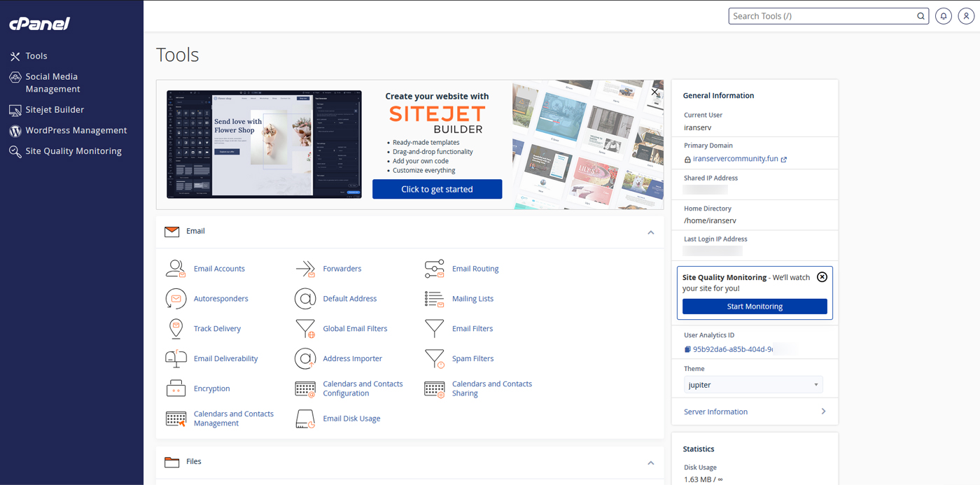Collapse the Email section
This screenshot has width=980, height=485.
pos(651,232)
